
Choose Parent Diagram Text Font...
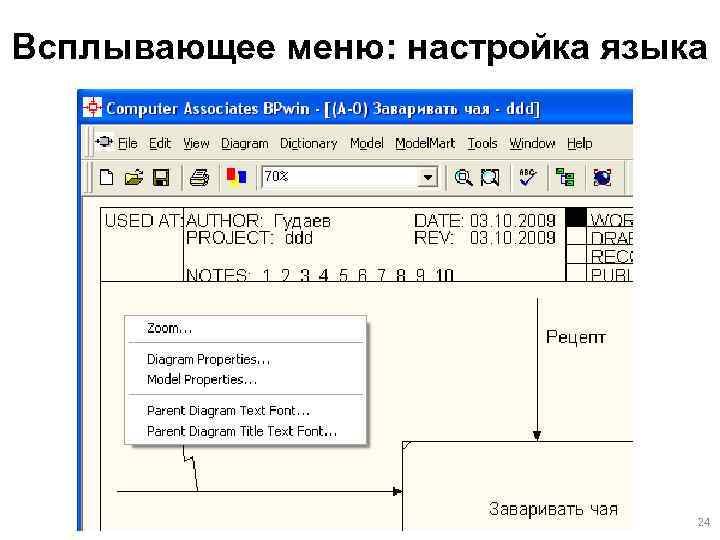246,411
